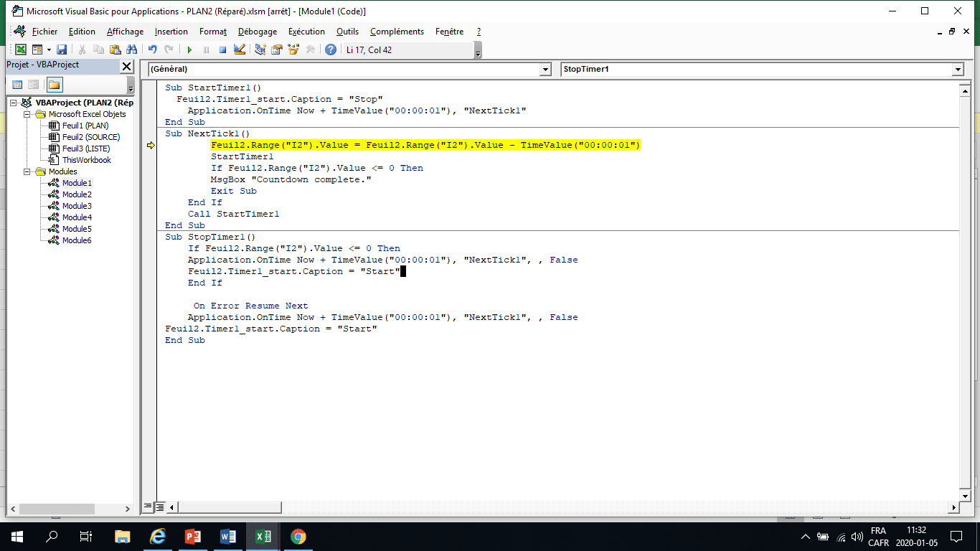980x551 pixels.
Task: Collapse the Modules folder in tree
Action: click(27, 171)
